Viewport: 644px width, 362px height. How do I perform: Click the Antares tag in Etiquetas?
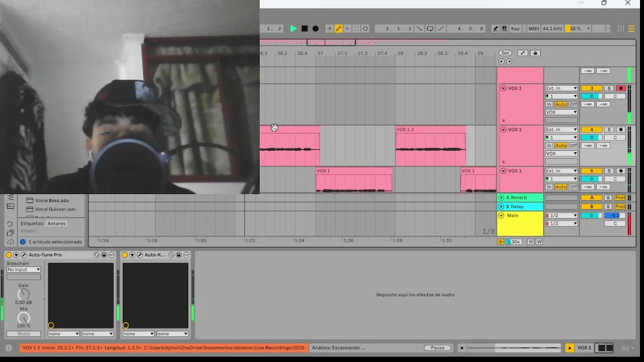point(57,223)
